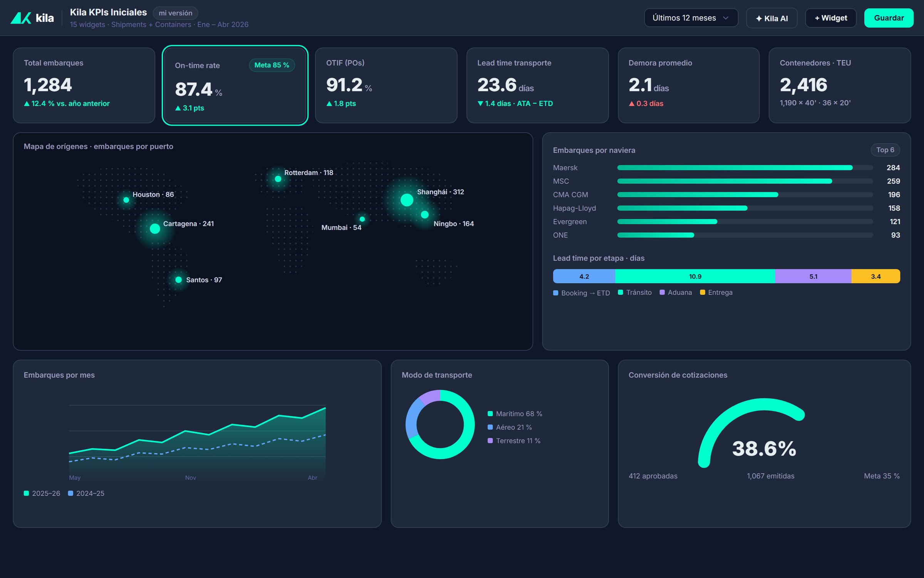924x578 pixels.
Task: Click the Lead time transporte card value
Action: pos(497,85)
